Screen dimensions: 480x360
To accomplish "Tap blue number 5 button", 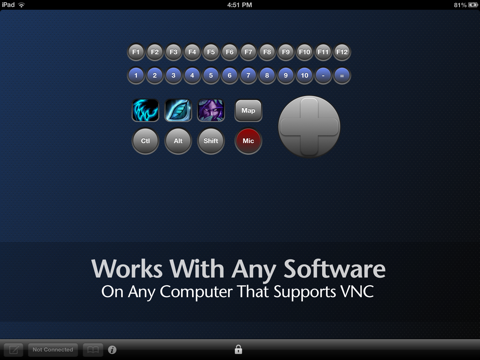I will pos(211,75).
